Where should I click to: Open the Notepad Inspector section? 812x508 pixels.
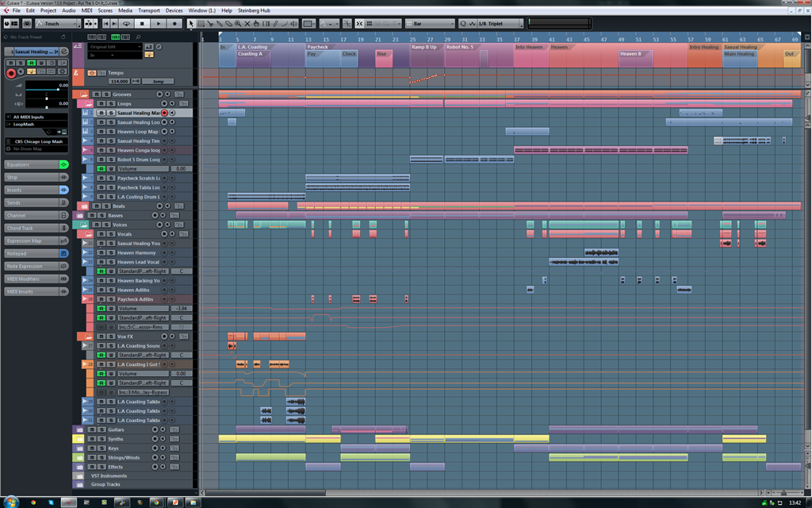coord(36,253)
